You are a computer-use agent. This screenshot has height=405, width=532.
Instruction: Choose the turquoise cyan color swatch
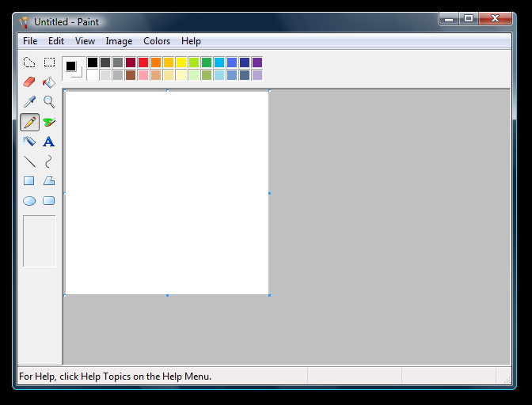click(219, 62)
